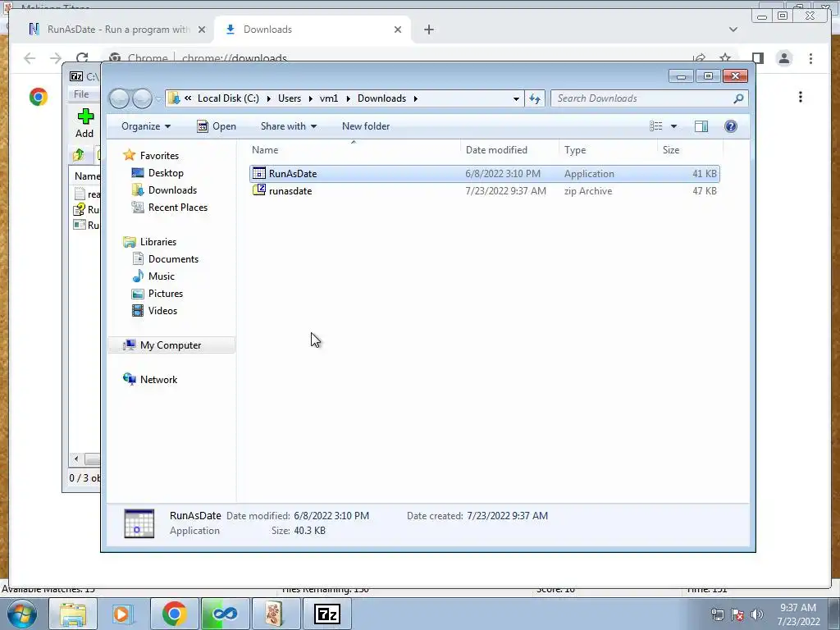Expand the address bar history dropdown
840x630 pixels.
[x=516, y=98]
